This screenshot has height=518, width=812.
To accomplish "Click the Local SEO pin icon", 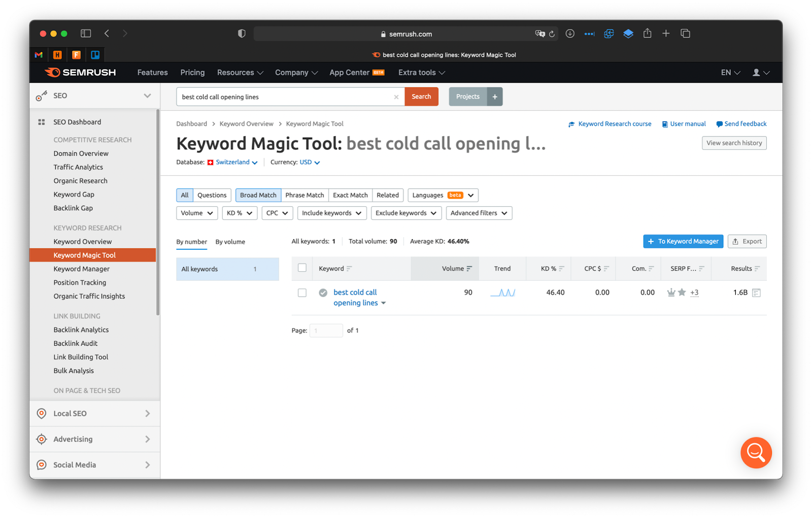I will [42, 413].
